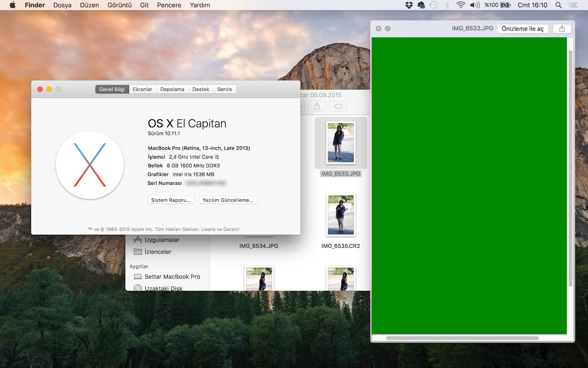The image size is (588, 368).
Task: Select the Genel Bilgi tab
Action: click(x=112, y=89)
